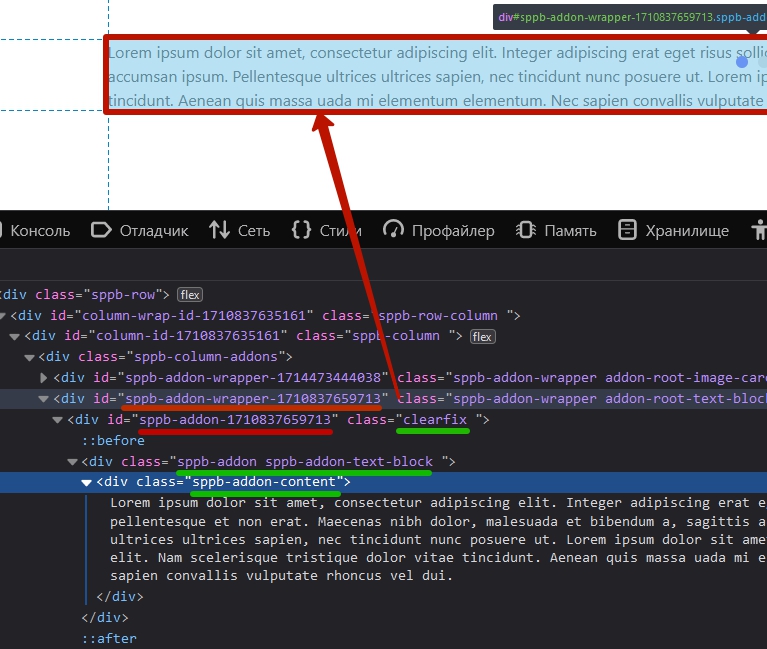The width and height of the screenshot is (767, 649).
Task: Click the sppb-addon-1710837659713 id value
Action: tap(235, 420)
